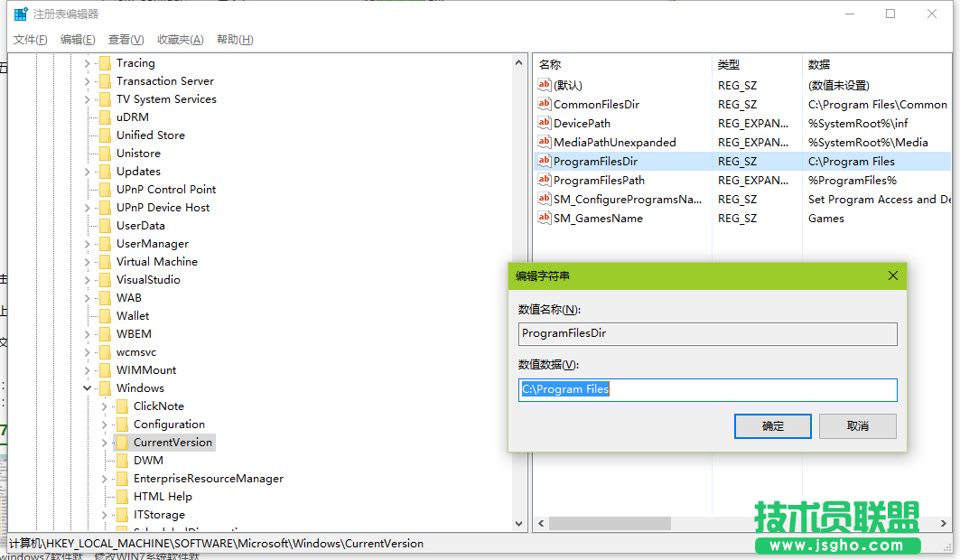Click the DWM folder icon
960x560 pixels.
122,460
